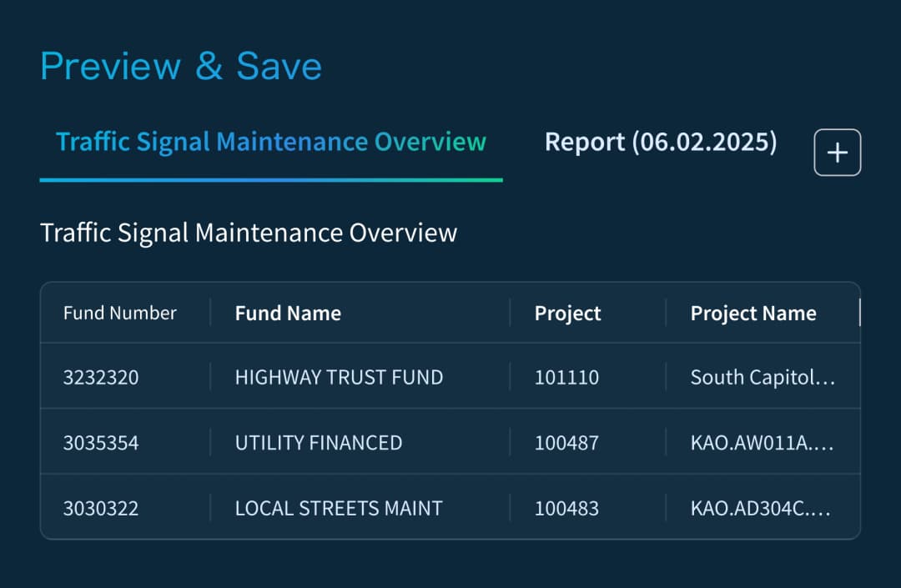The image size is (901, 588).
Task: Switch to Traffic Signal Maintenance Overview tab
Action: [x=270, y=142]
